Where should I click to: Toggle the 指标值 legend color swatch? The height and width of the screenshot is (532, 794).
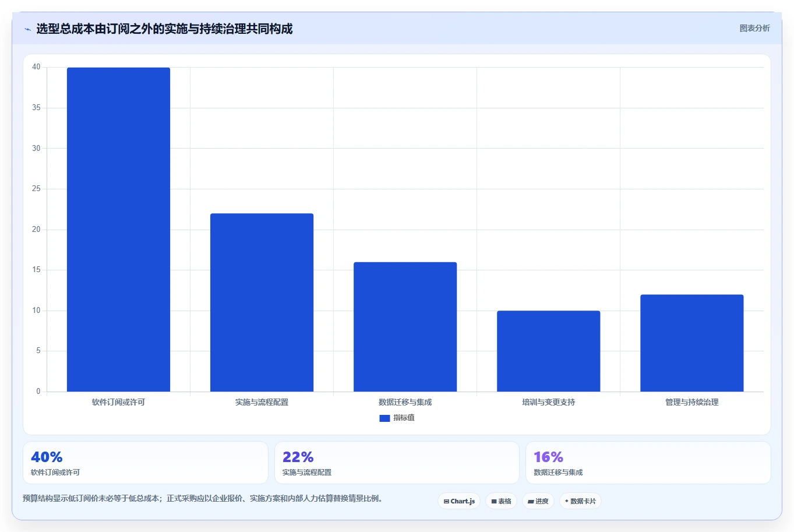[384, 418]
